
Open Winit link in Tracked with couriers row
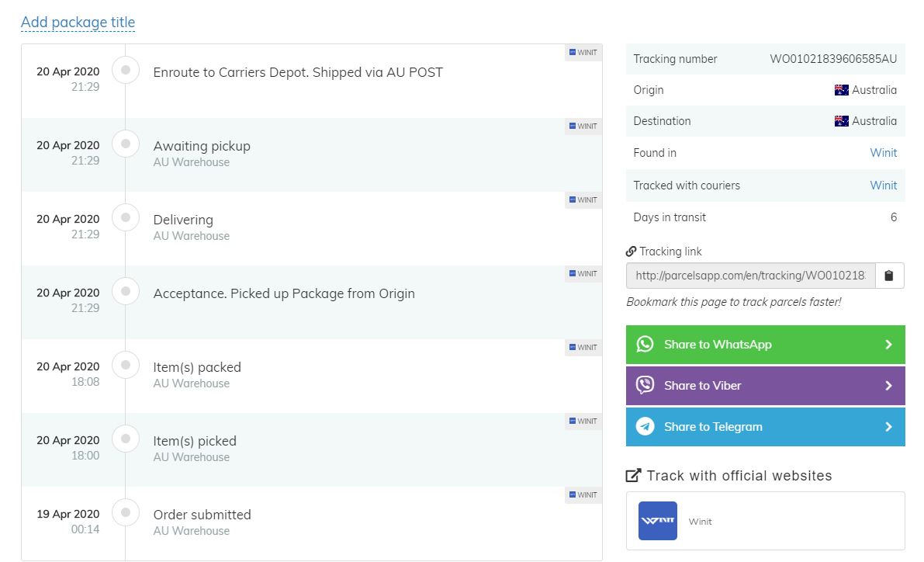coord(883,186)
